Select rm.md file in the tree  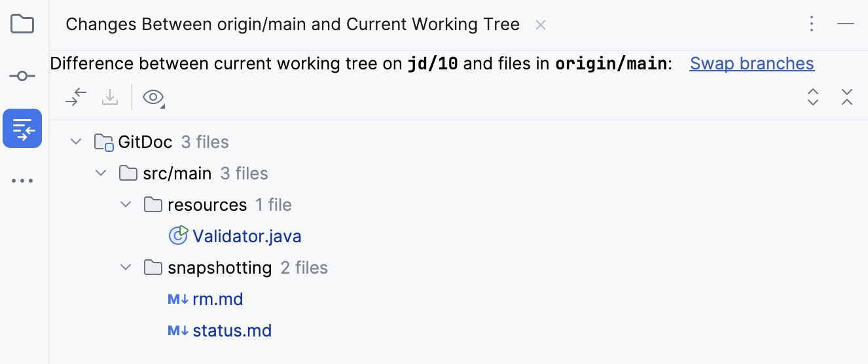point(217,299)
